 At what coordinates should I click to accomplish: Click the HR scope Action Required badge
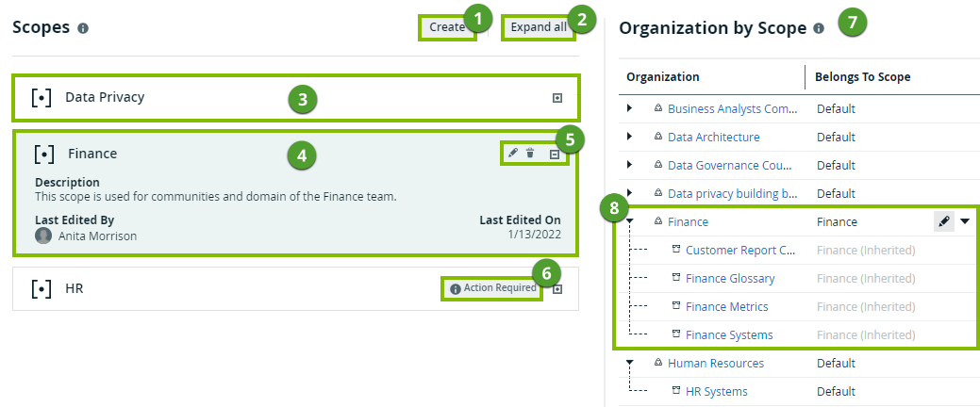pyautogui.click(x=494, y=288)
